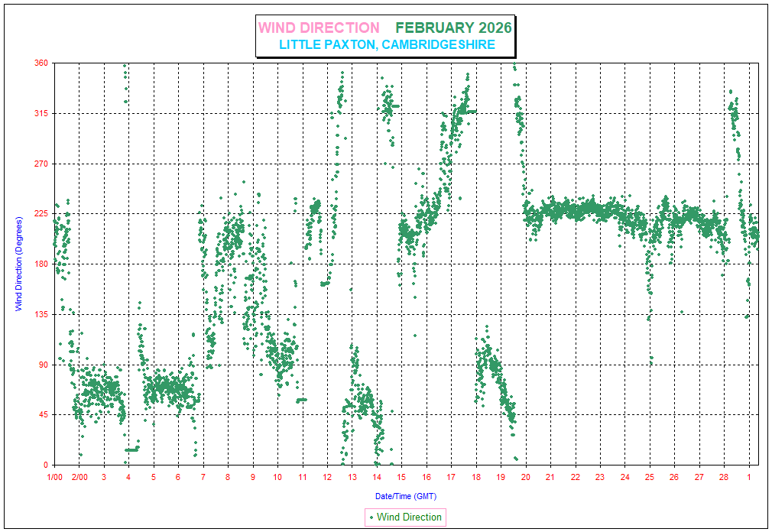
Task: Select the LITTLE PAXTON, CAMBRIDGESHIRE subtitle
Action: tap(387, 45)
